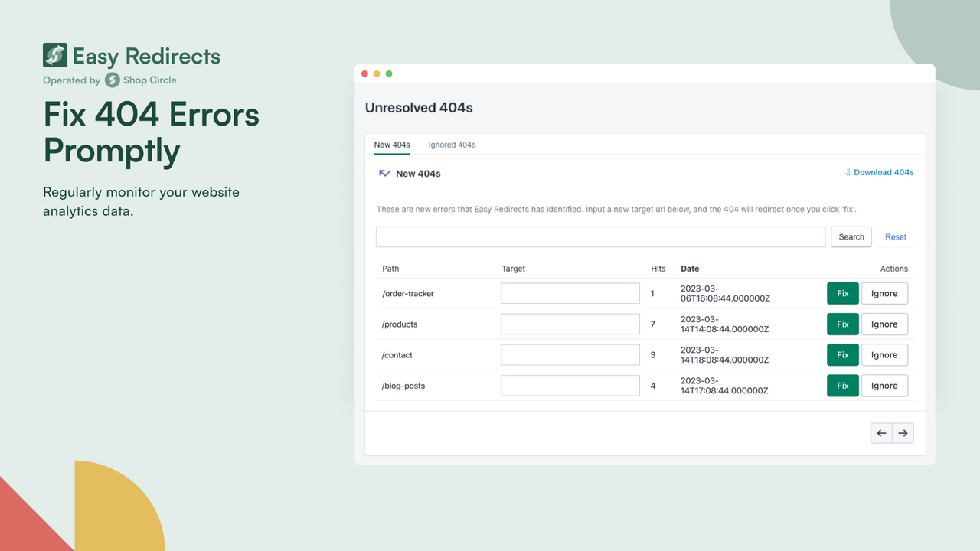Click the Easy Redirects logo icon
Image resolution: width=980 pixels, height=551 pixels.
(x=54, y=55)
